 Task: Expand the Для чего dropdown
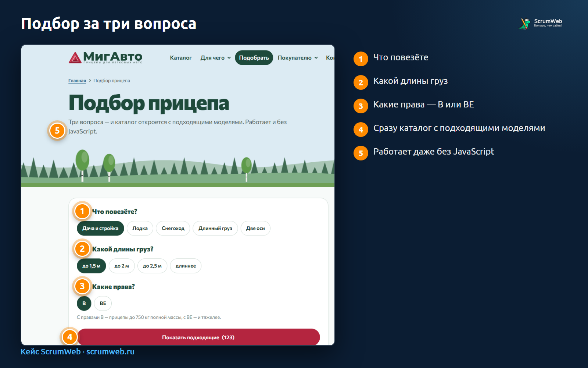pyautogui.click(x=216, y=58)
